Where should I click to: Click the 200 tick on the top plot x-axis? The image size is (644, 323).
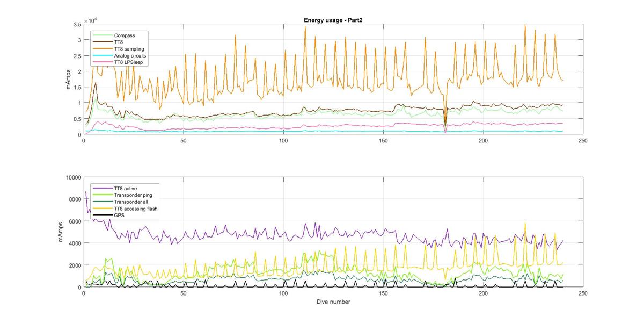483,141
